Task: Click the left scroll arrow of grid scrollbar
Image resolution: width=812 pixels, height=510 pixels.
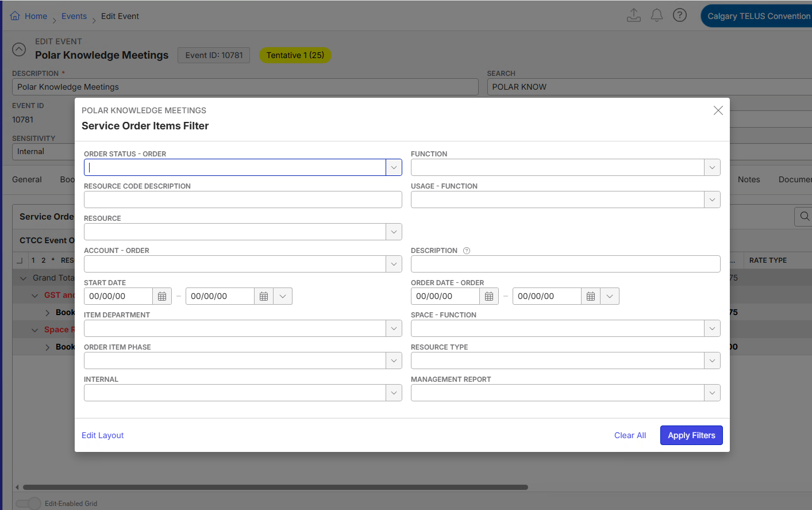Action: click(17, 487)
